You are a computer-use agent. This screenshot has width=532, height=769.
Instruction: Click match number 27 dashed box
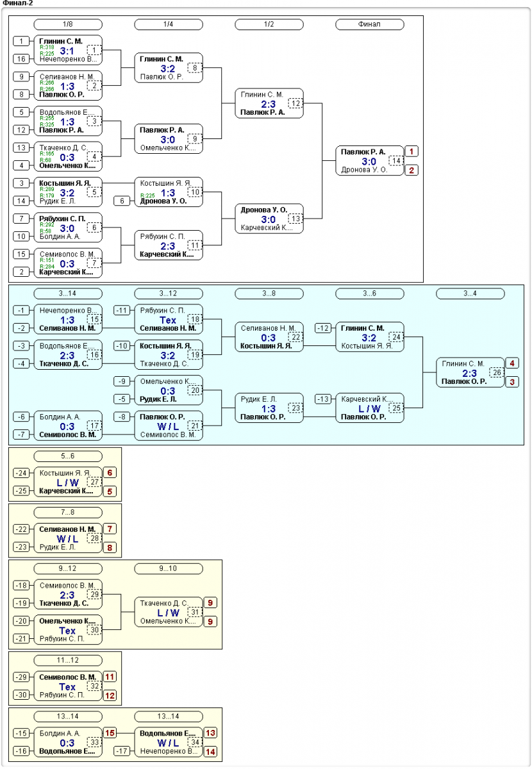pos(94,482)
